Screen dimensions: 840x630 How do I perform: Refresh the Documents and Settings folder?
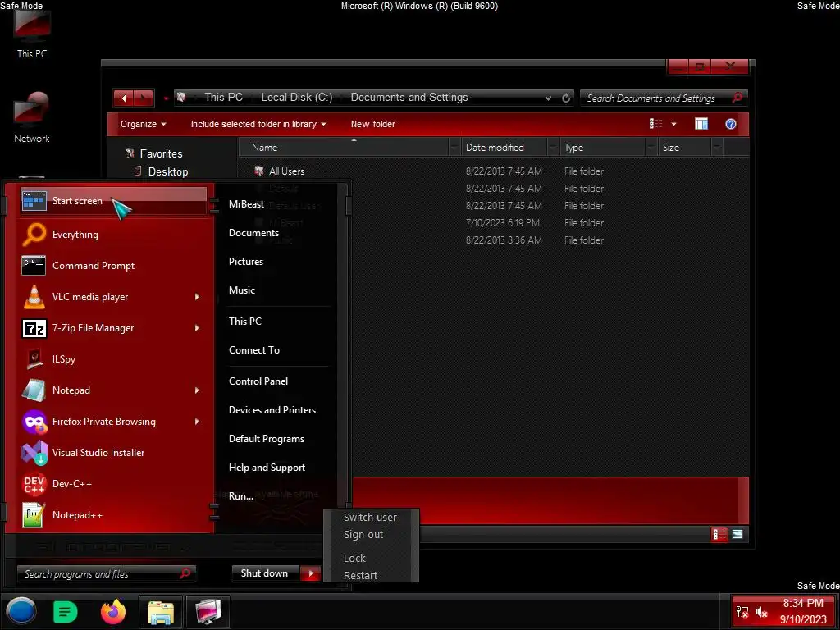pos(566,98)
